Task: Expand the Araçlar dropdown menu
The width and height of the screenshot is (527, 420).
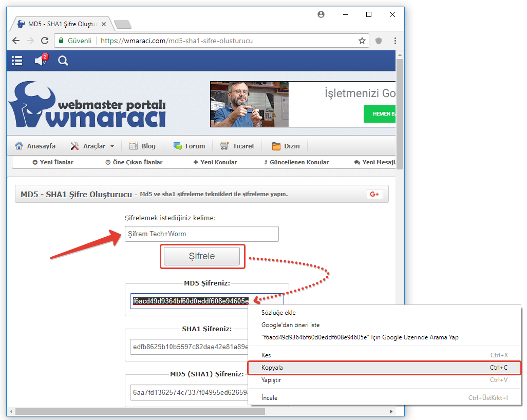Action: [92, 146]
